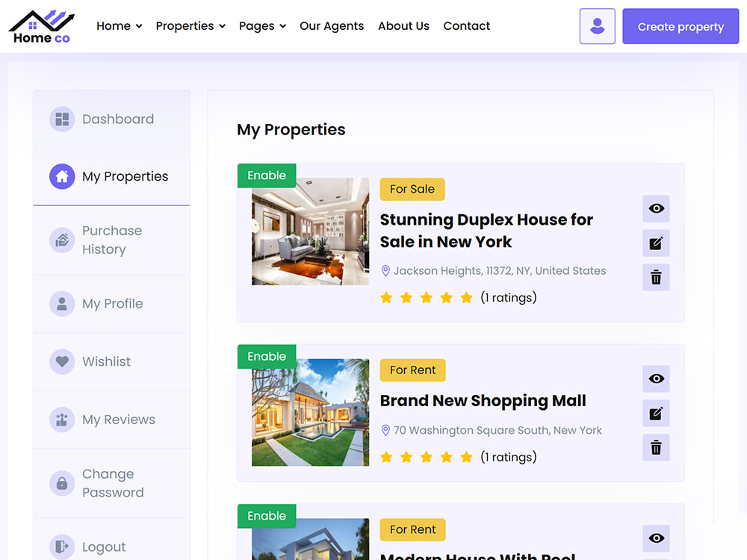
Task: Click "70 Washington Square South, New York" address
Action: coord(498,431)
